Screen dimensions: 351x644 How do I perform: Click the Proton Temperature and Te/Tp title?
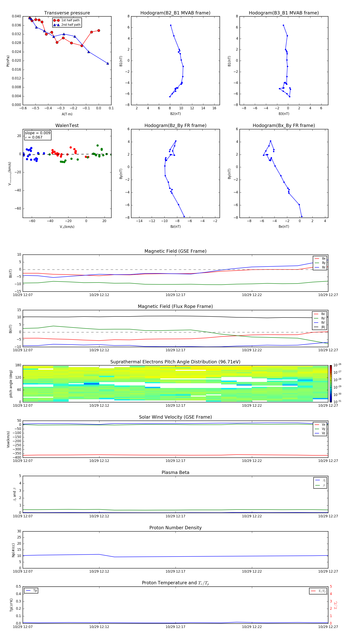[175, 583]
